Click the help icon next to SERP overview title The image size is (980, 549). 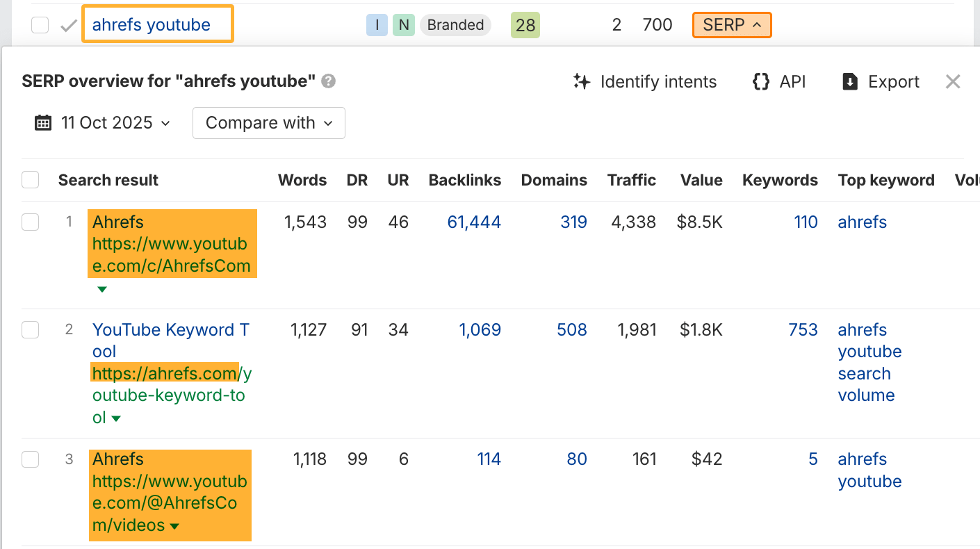click(x=327, y=81)
